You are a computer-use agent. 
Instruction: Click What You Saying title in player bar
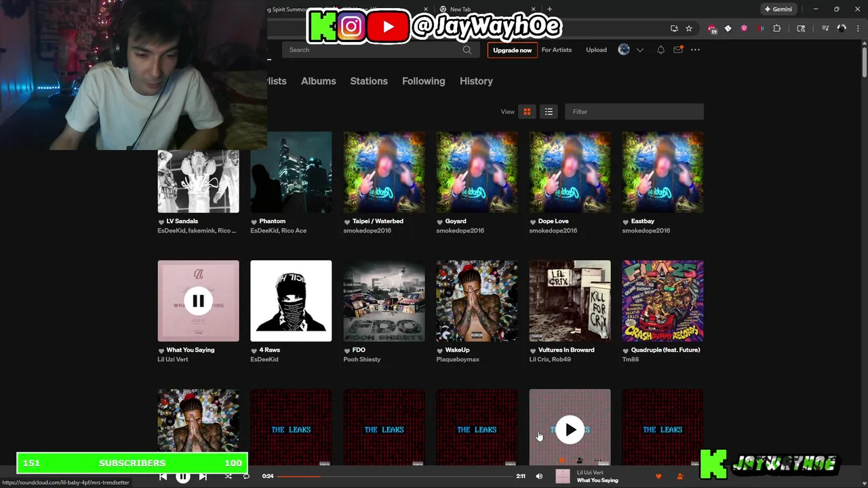(597, 481)
